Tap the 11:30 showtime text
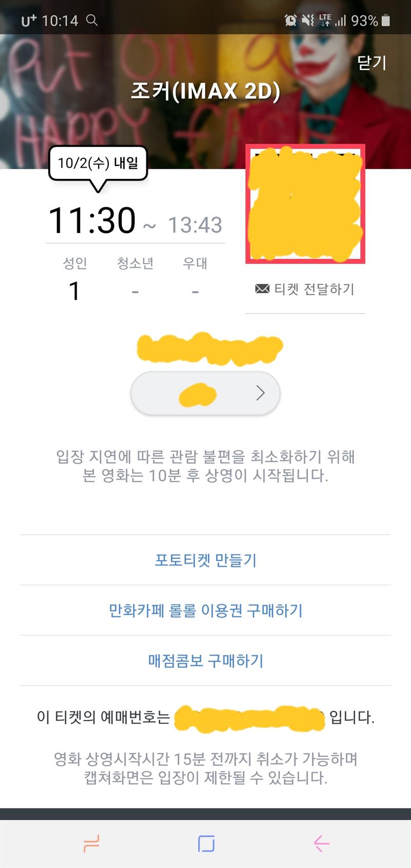 coord(92,220)
